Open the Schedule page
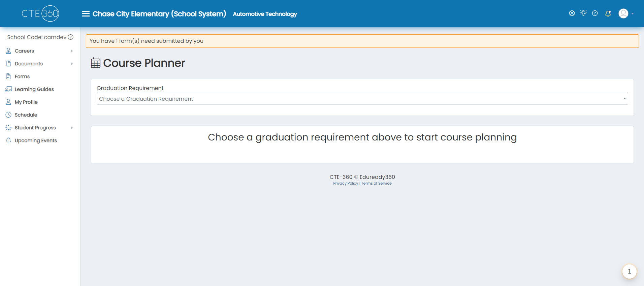The image size is (644, 286). [x=26, y=115]
